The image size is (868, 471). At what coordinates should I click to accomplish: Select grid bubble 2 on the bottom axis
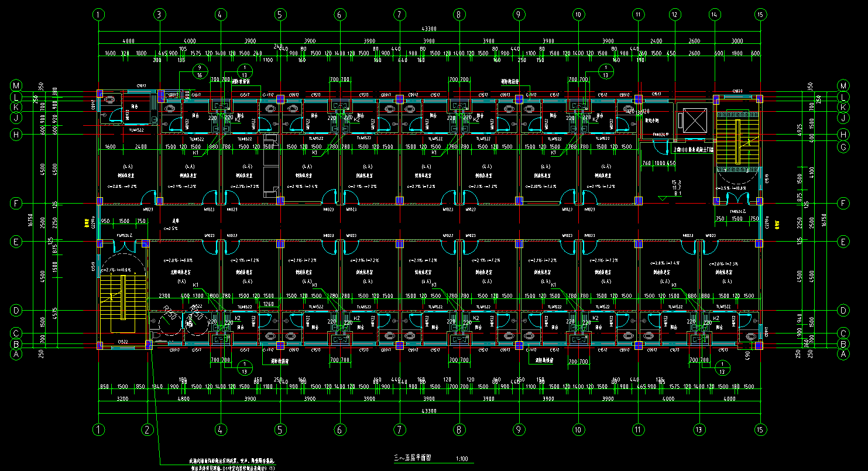(147, 429)
